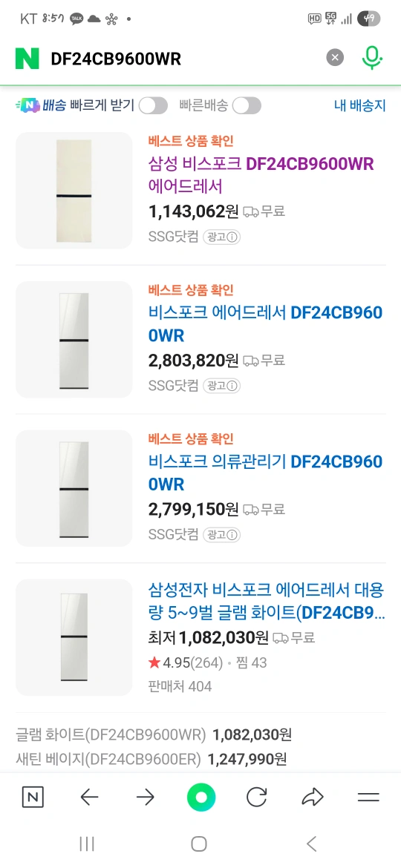This screenshot has height=868, width=401.
Task: Select the beige air dresser thumbnail
Action: click(74, 191)
